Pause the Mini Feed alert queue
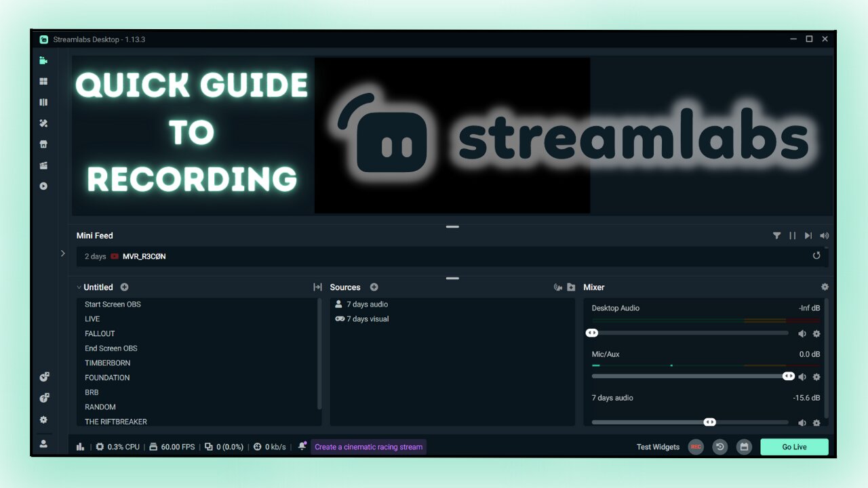868x488 pixels. 792,236
